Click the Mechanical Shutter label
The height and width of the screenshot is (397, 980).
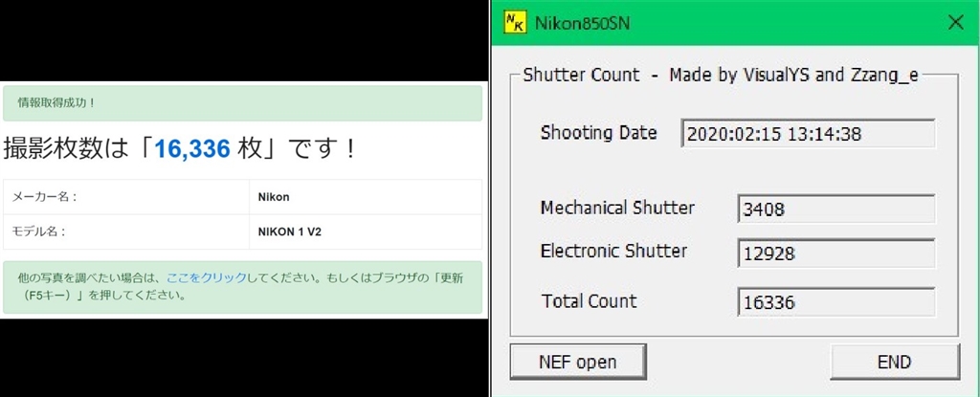point(617,208)
